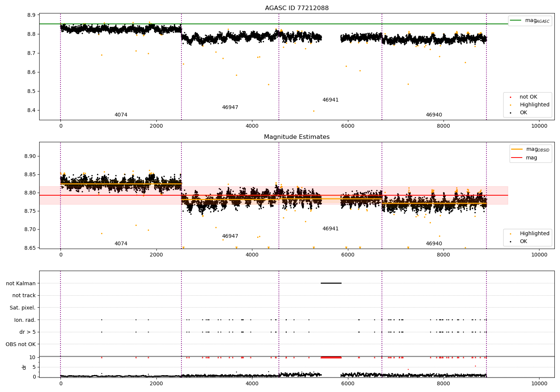Click the "not OK" legend entry
560x392 pixels.
click(x=528, y=97)
